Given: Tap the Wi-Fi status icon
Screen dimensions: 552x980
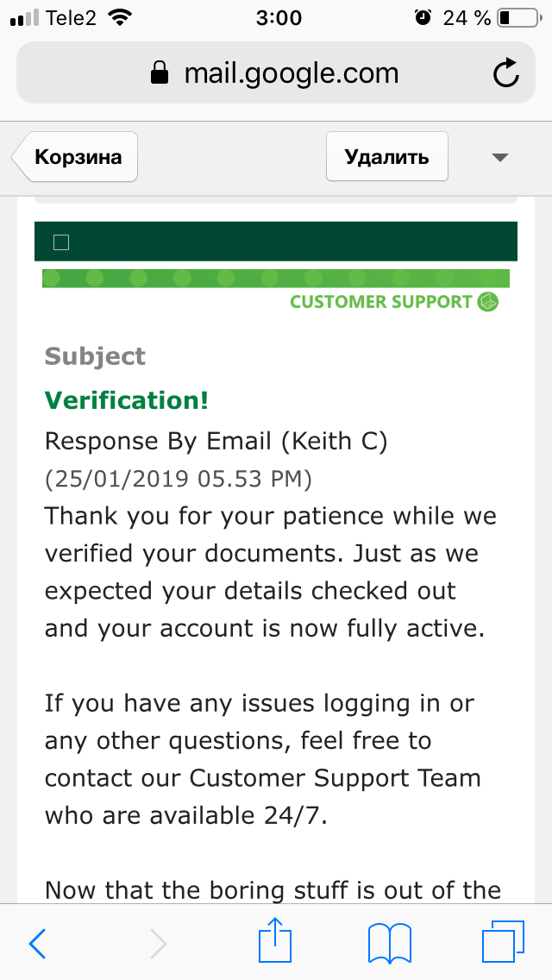Looking at the screenshot, I should (120, 17).
